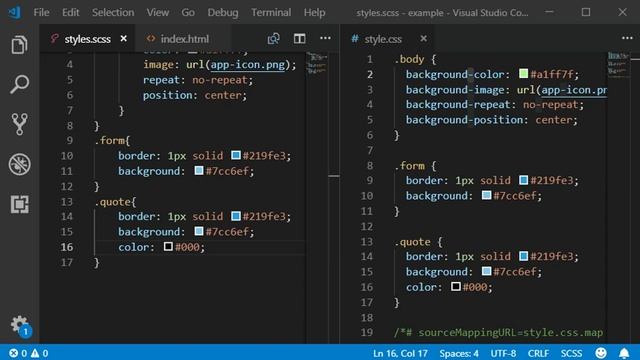Open the Selection menu

point(113,13)
